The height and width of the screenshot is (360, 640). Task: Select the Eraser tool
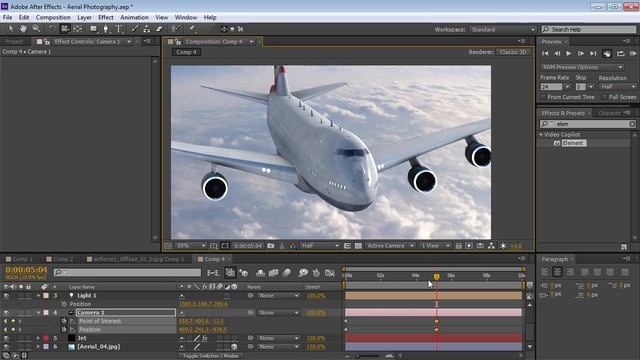click(159, 29)
